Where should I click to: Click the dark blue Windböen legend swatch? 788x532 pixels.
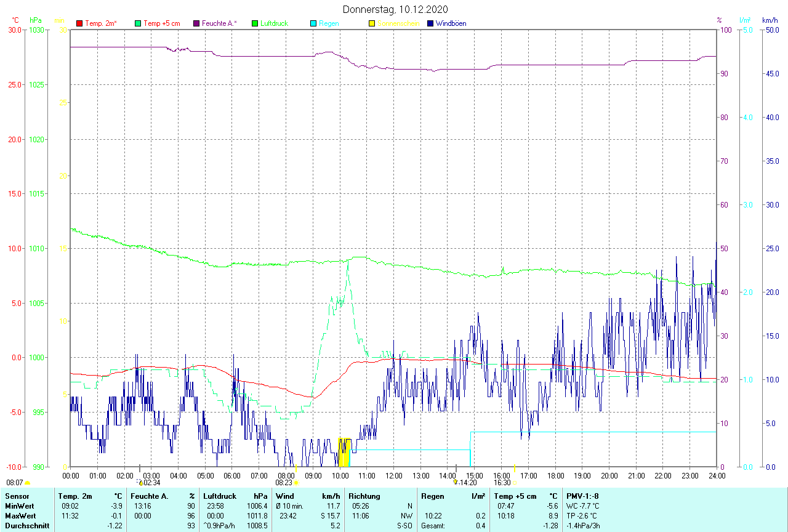(x=431, y=23)
